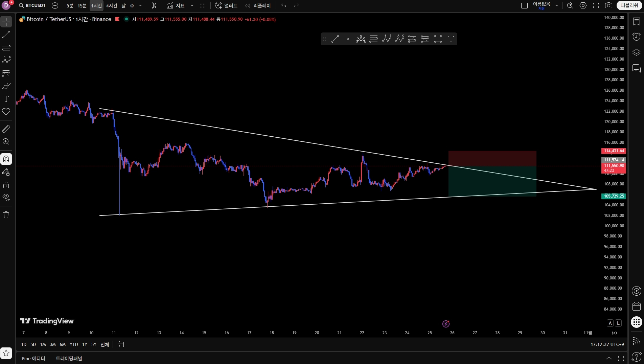The image size is (644, 364).
Task: Open the layout name dropdown arrow
Action: 557,5
